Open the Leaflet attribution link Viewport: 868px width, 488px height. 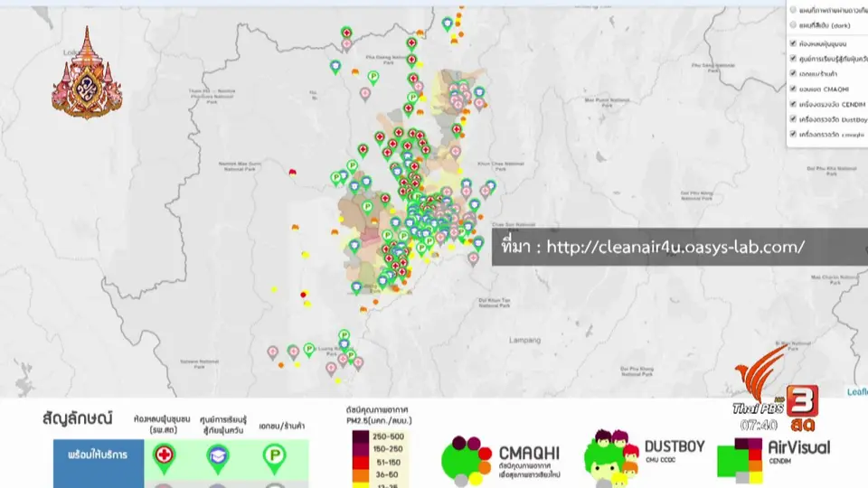[857, 391]
